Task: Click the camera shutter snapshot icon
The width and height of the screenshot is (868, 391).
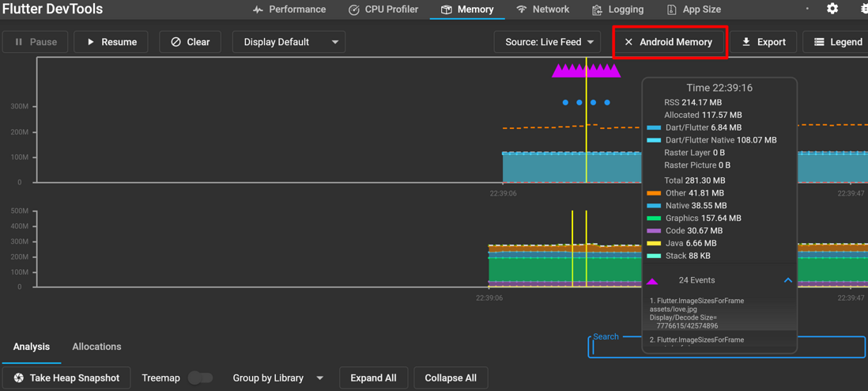Action: [x=19, y=378]
